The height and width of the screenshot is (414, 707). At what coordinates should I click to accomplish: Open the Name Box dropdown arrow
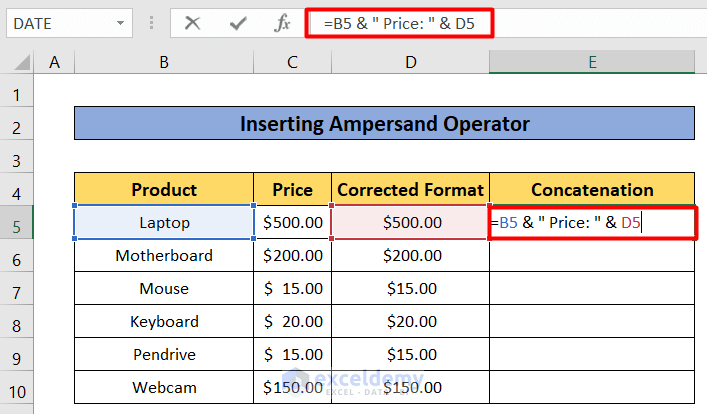click(121, 22)
